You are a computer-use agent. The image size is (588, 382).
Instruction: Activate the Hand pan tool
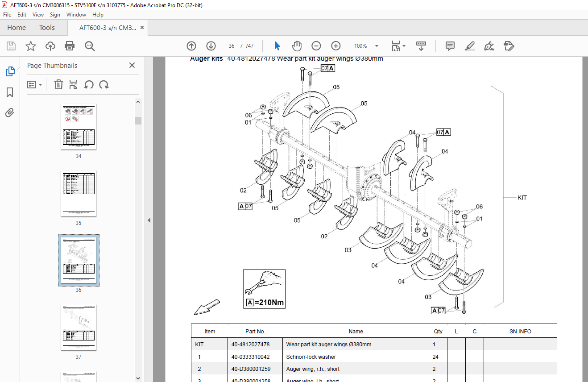(297, 46)
